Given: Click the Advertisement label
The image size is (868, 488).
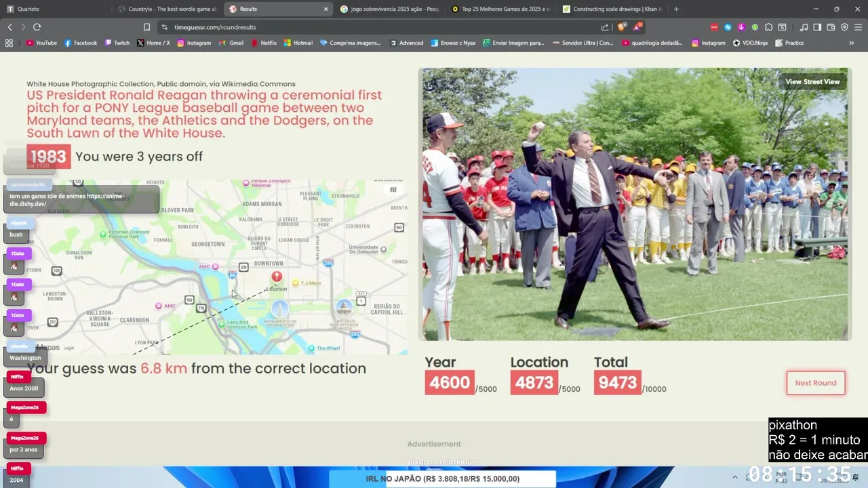Looking at the screenshot, I should pos(434,444).
